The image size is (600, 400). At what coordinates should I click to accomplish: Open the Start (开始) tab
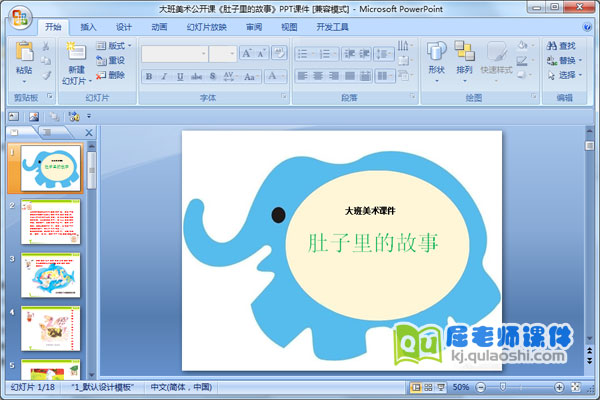[53, 27]
